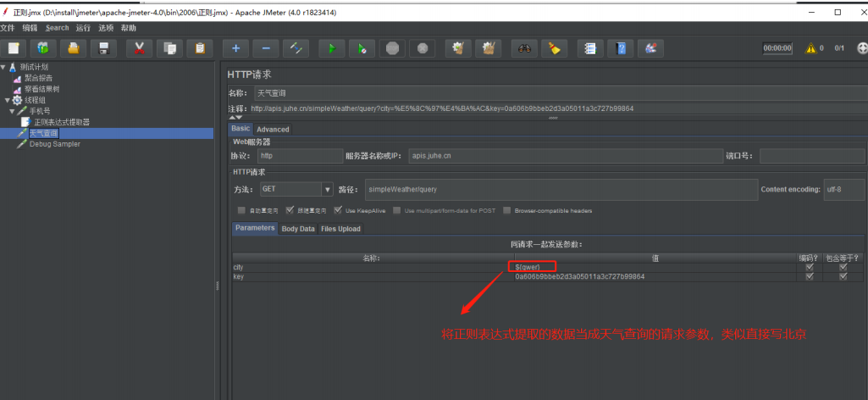Click the 名称 field containing 天气查询

coord(559,93)
